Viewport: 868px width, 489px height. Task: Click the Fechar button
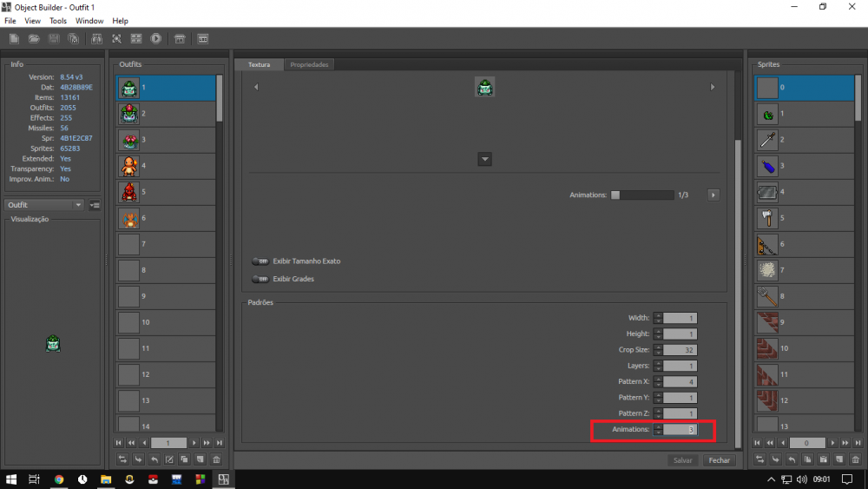tap(719, 460)
